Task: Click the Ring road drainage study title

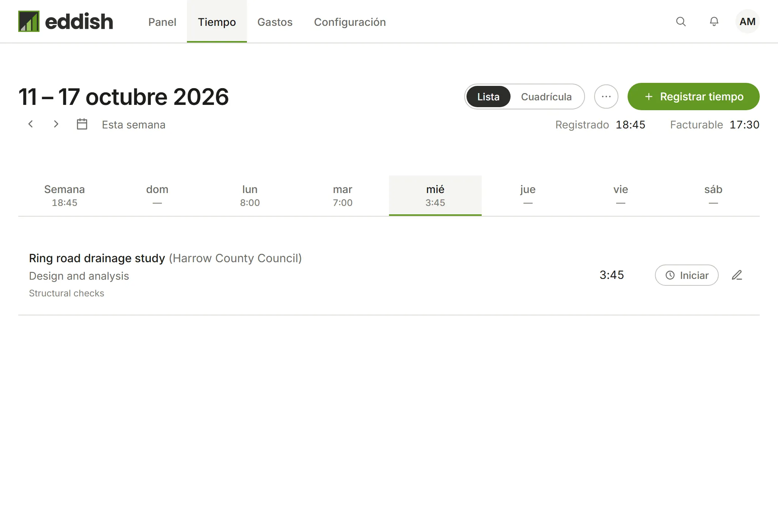Action: click(x=97, y=258)
